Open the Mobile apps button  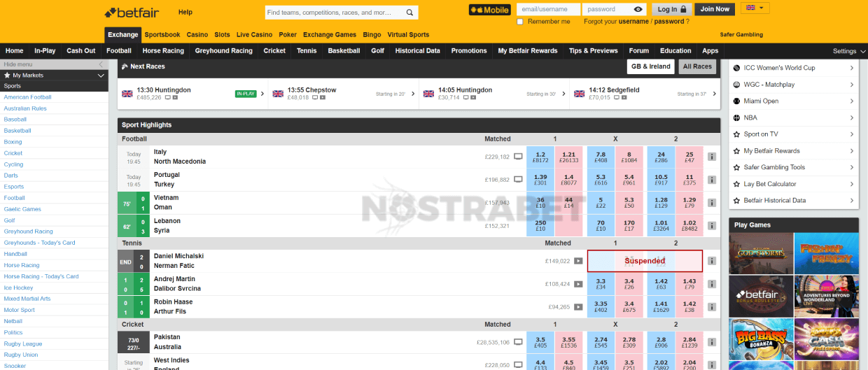(489, 10)
